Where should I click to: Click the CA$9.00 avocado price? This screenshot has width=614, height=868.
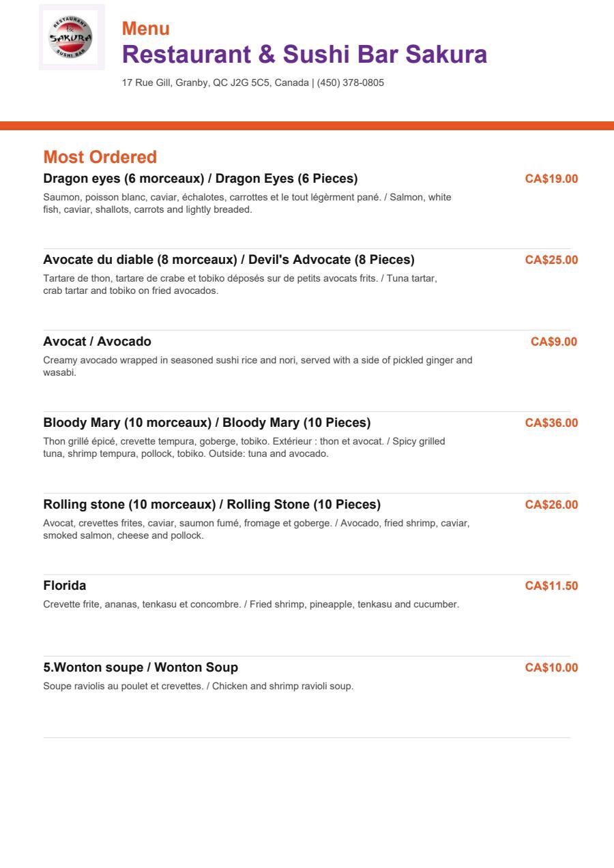(554, 342)
